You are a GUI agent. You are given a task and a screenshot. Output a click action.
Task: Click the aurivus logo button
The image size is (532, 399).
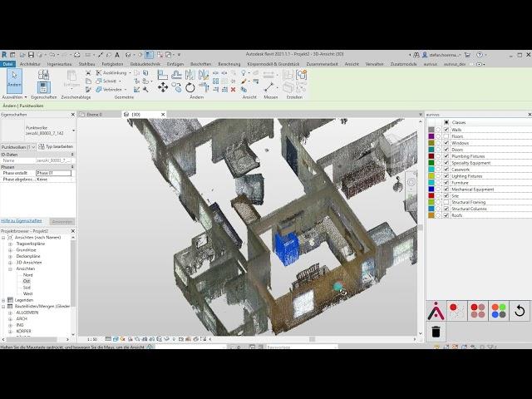435,312
